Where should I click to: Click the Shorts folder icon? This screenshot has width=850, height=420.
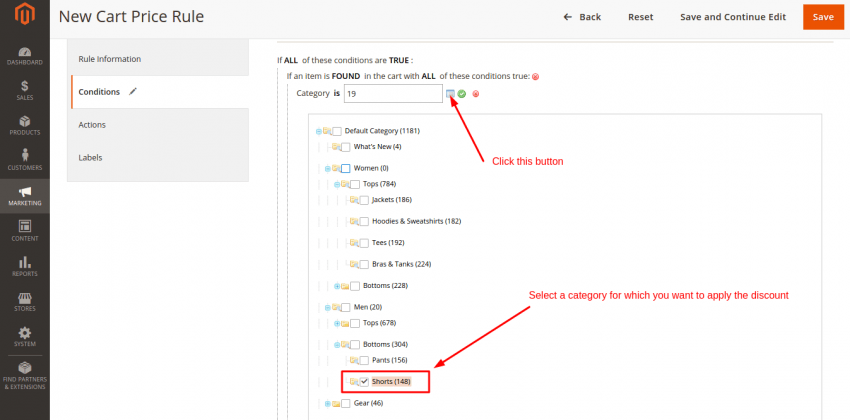355,382
